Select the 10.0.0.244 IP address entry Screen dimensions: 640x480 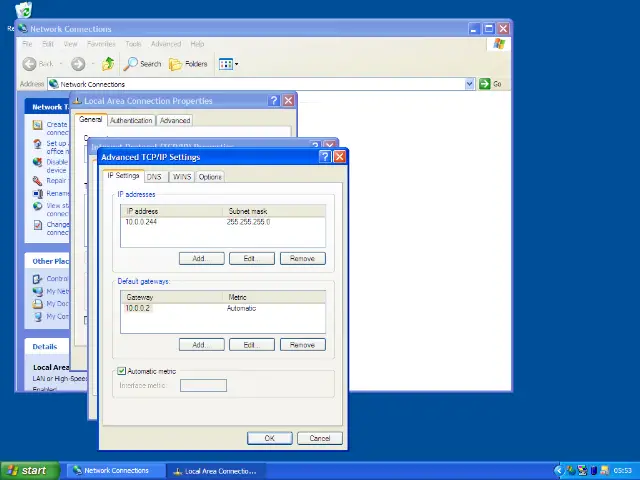click(141, 222)
